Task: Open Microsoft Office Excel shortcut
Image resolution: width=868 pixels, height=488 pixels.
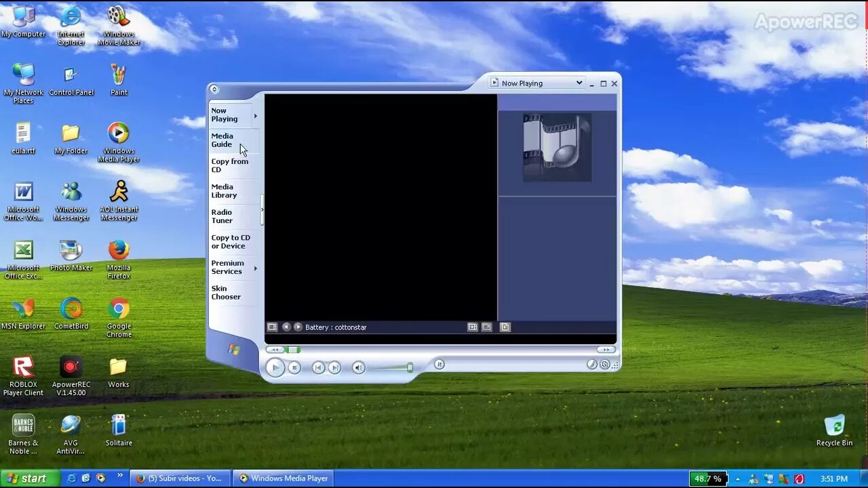Action: pos(24,259)
